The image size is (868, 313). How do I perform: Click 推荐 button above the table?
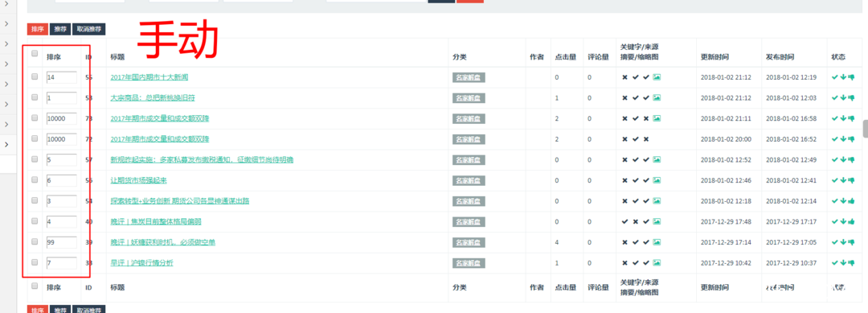pyautogui.click(x=59, y=29)
